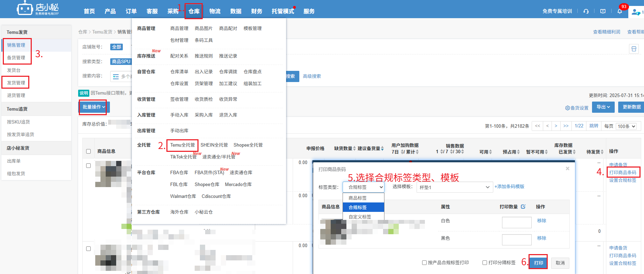Select 发货管理 in left sidebar

[16, 83]
